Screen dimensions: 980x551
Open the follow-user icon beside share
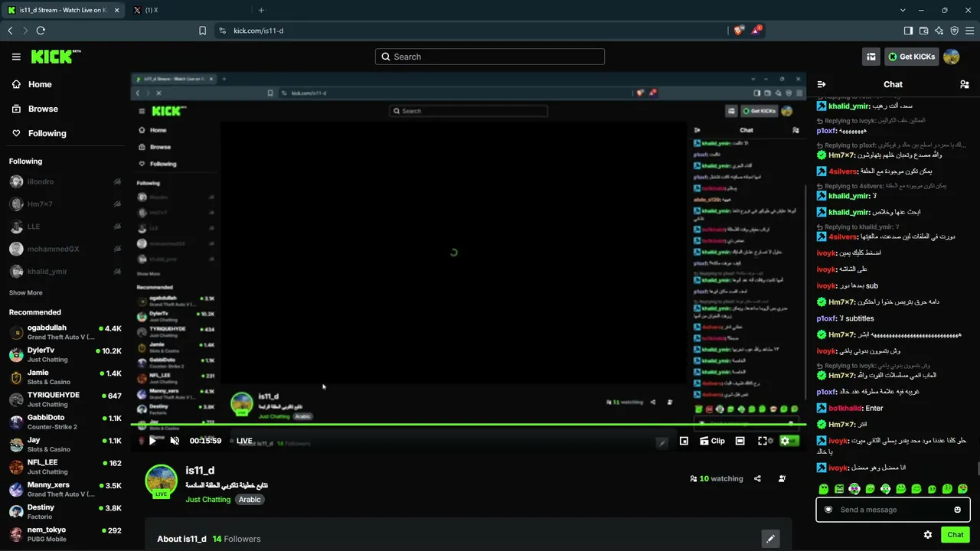(x=782, y=479)
